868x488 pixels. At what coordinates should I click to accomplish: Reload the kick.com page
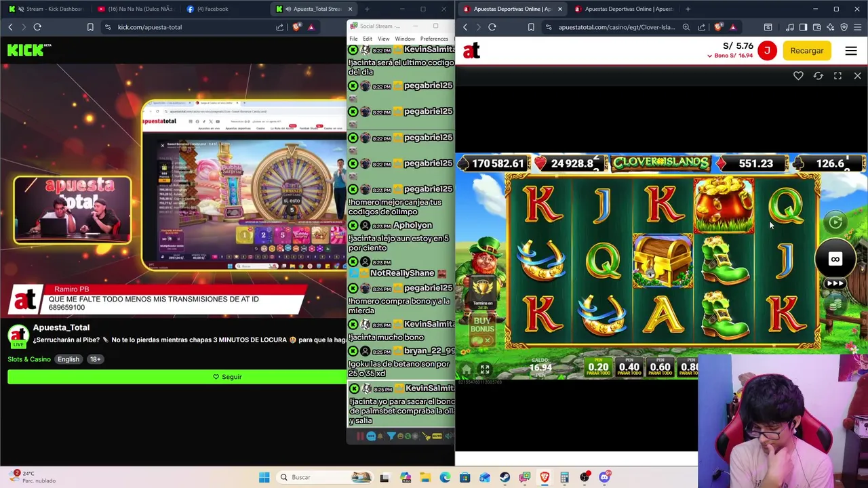point(37,27)
